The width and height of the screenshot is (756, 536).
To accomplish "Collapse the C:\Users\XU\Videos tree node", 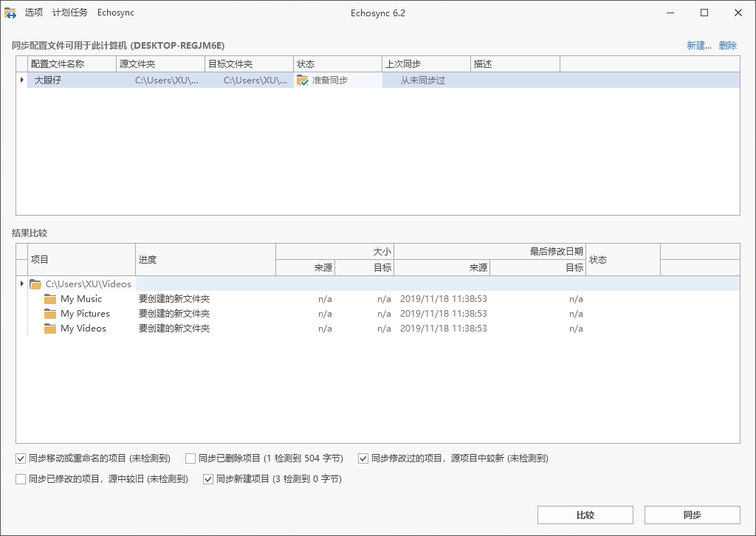I will (x=21, y=284).
